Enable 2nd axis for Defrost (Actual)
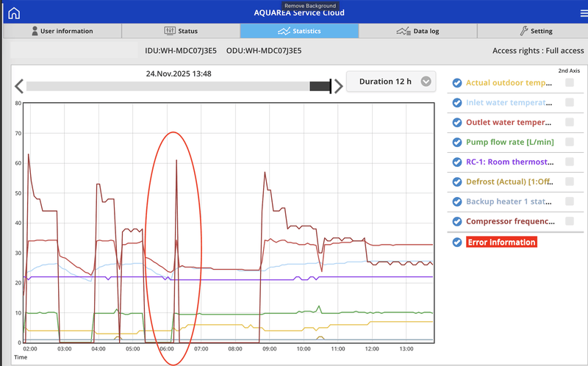Screen dimensions: 588x366 [x=569, y=182]
